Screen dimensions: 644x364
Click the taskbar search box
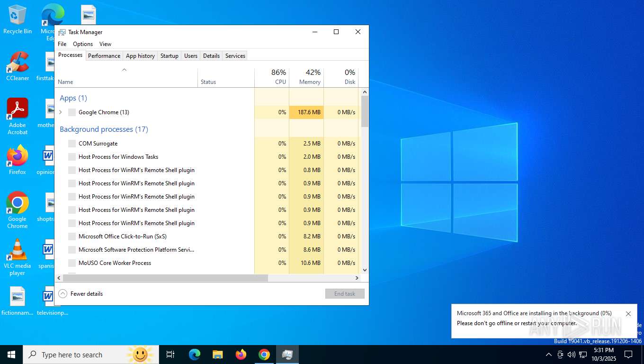click(x=91, y=355)
